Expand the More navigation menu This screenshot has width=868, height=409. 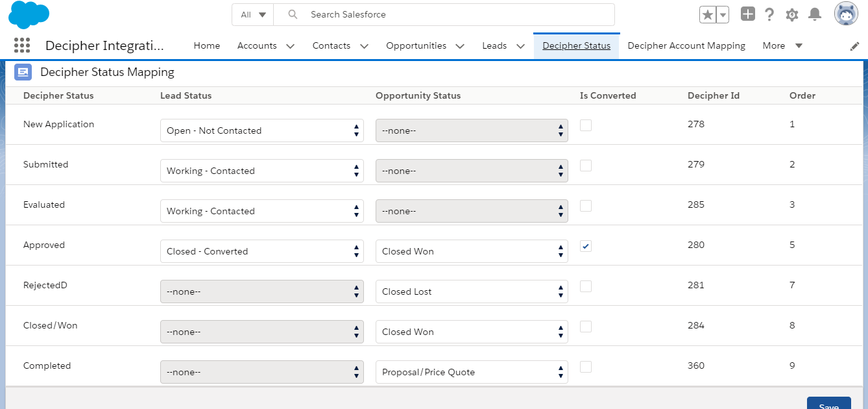pos(782,45)
